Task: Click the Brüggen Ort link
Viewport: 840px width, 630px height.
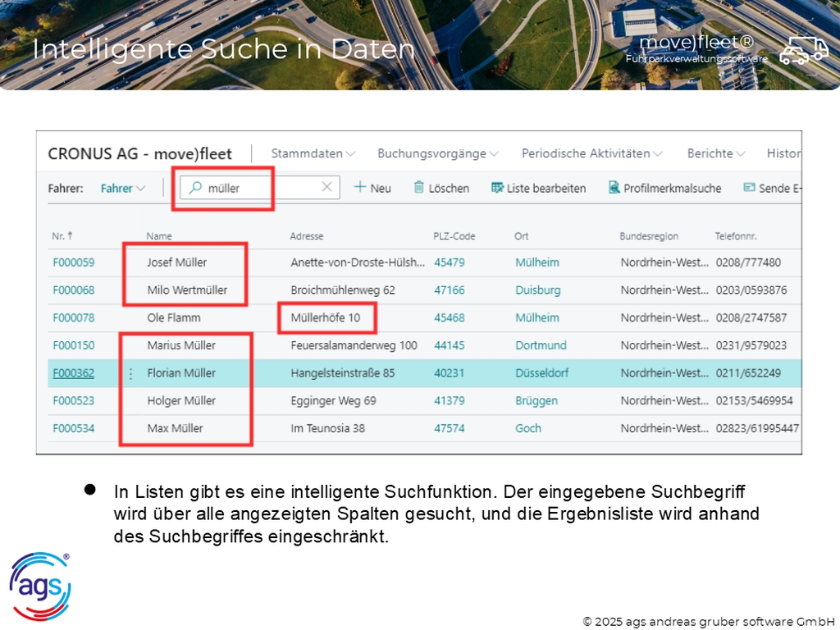Action: (536, 401)
